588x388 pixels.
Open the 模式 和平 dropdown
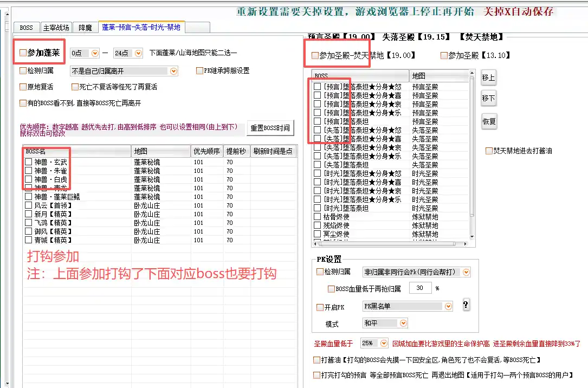[x=404, y=323]
